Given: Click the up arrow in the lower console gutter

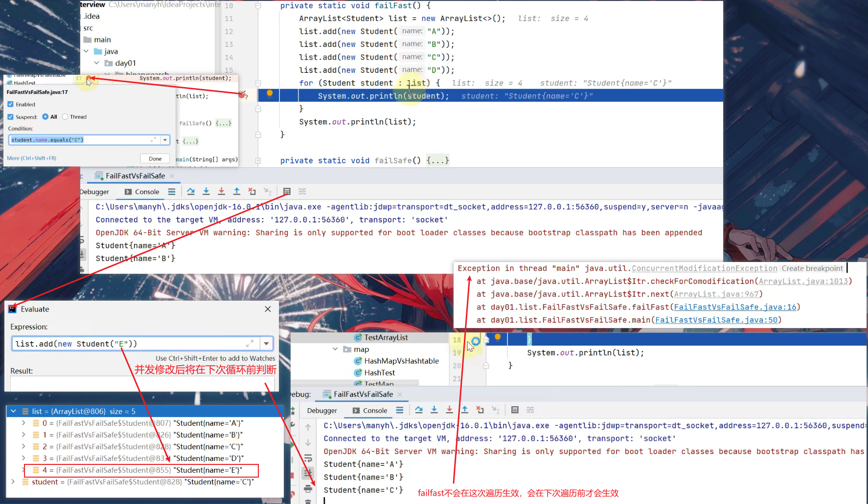Looking at the screenshot, I should (x=308, y=427).
